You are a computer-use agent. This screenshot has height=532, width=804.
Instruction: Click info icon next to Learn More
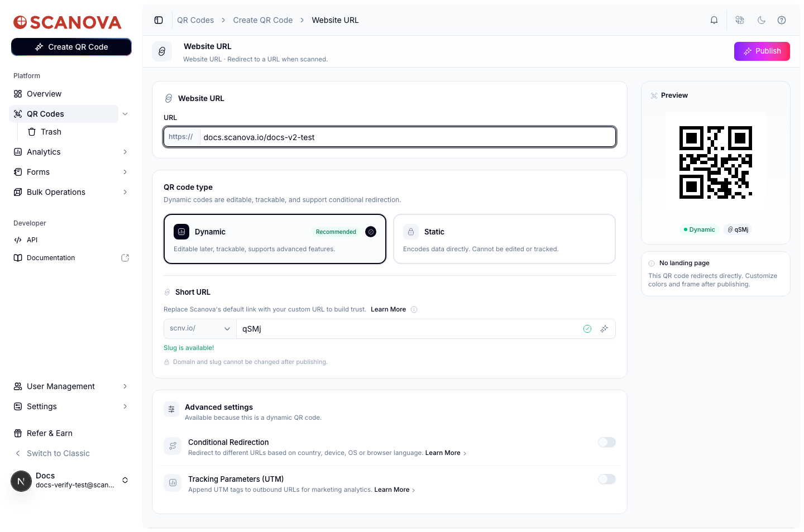point(414,309)
